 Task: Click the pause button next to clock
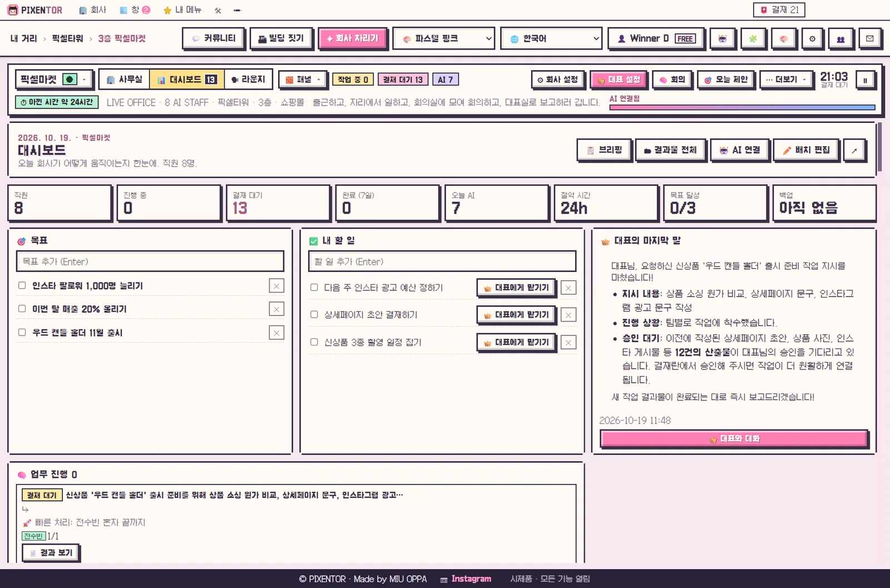click(865, 80)
